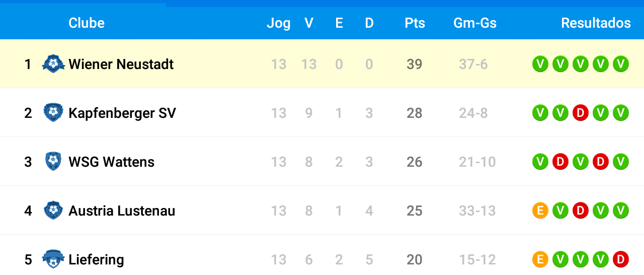Click the Kapfenberger SV club crest icon
This screenshot has width=644, height=275.
(53, 113)
